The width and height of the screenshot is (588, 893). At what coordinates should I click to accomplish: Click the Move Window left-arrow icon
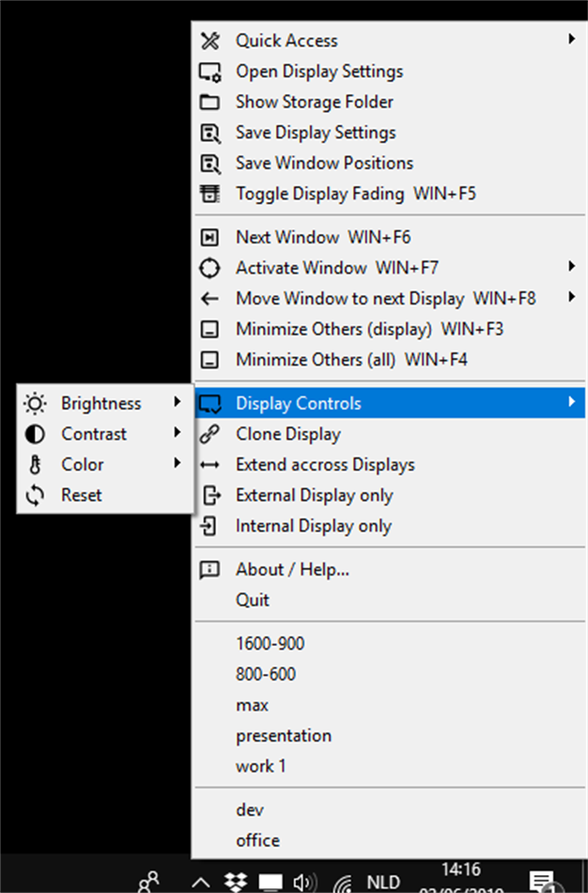[x=209, y=298]
